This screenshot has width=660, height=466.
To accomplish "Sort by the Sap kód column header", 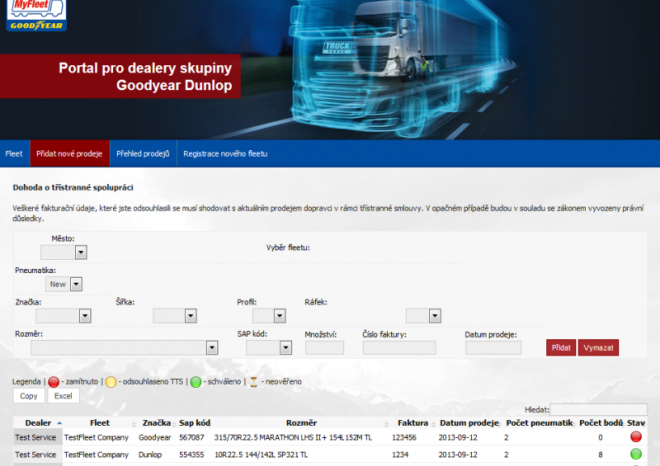I will click(194, 423).
